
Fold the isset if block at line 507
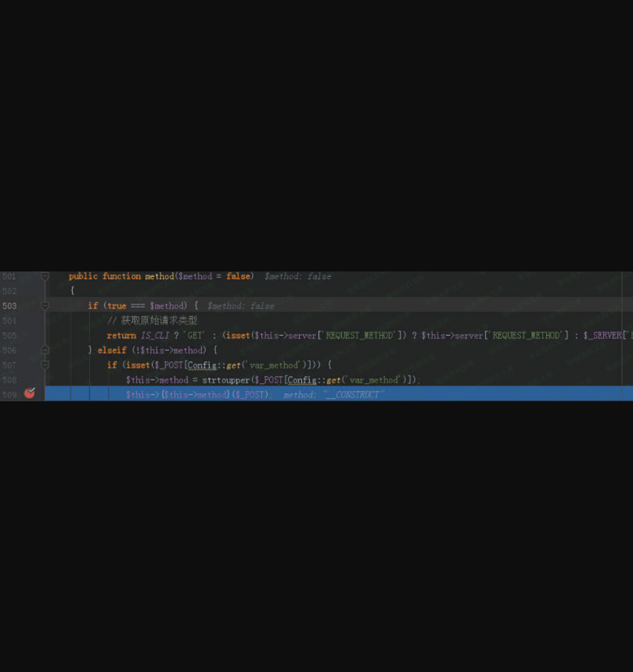(45, 365)
